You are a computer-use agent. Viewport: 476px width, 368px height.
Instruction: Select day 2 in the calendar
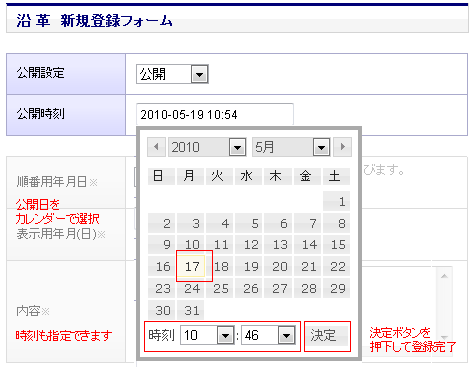pos(161,223)
